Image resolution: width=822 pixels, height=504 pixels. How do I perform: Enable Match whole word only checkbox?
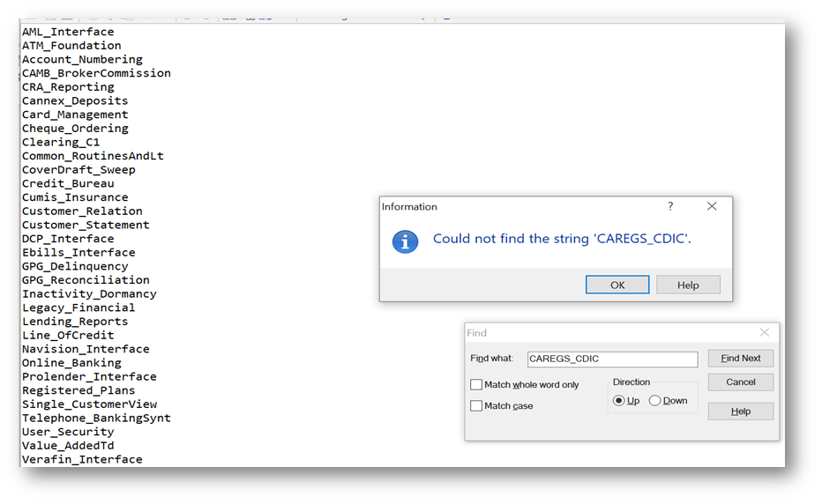click(477, 385)
